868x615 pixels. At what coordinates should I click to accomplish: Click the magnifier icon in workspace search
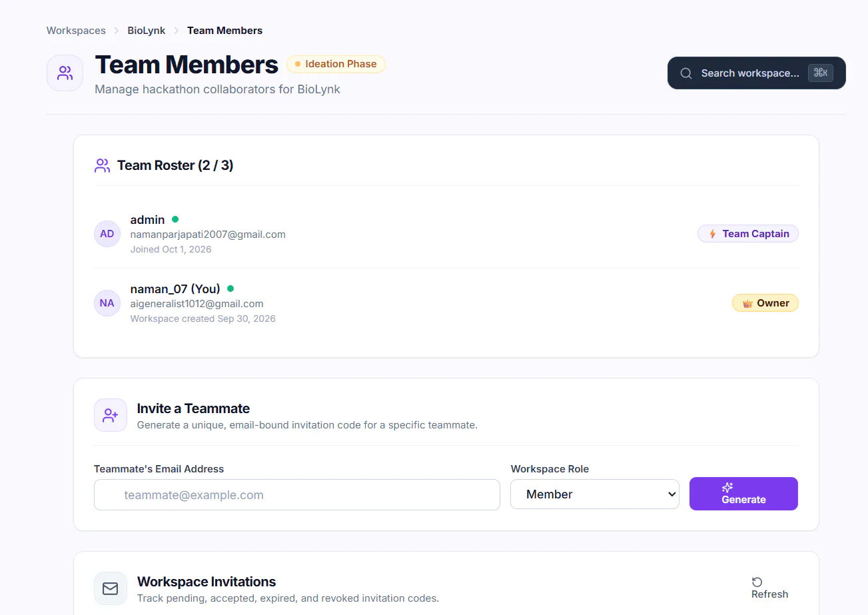point(686,73)
